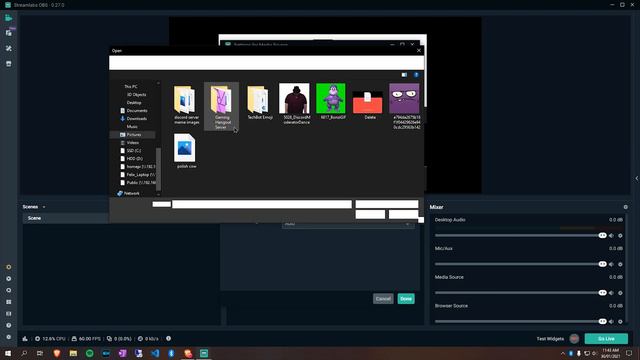Close the Open file dialog
This screenshot has width=640, height=360.
[419, 50]
